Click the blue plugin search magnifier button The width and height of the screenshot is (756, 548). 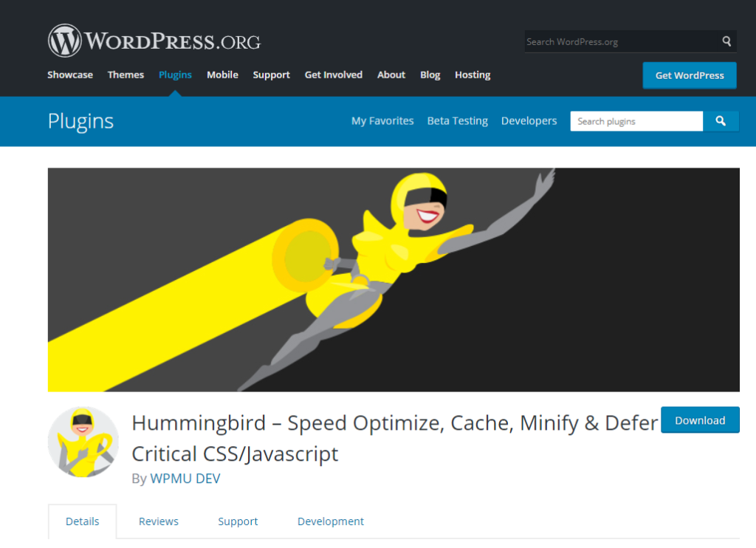point(721,121)
